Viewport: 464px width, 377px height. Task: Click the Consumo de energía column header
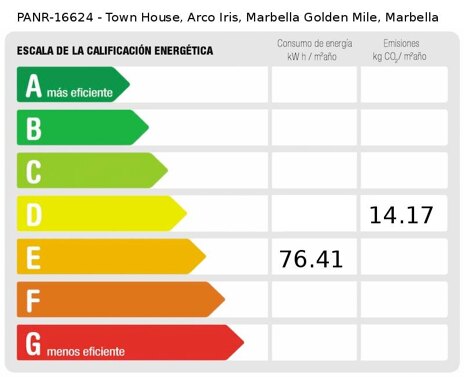tap(314, 50)
